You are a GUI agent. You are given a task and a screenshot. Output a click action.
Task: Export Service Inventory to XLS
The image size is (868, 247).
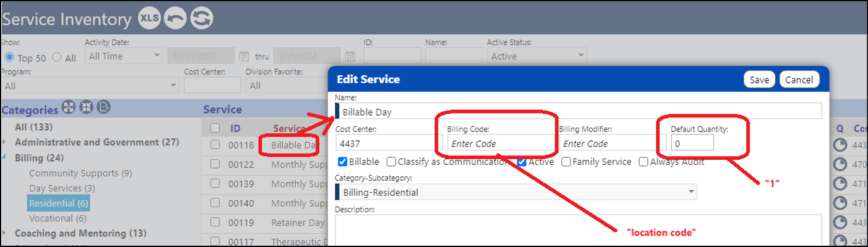coord(150,18)
